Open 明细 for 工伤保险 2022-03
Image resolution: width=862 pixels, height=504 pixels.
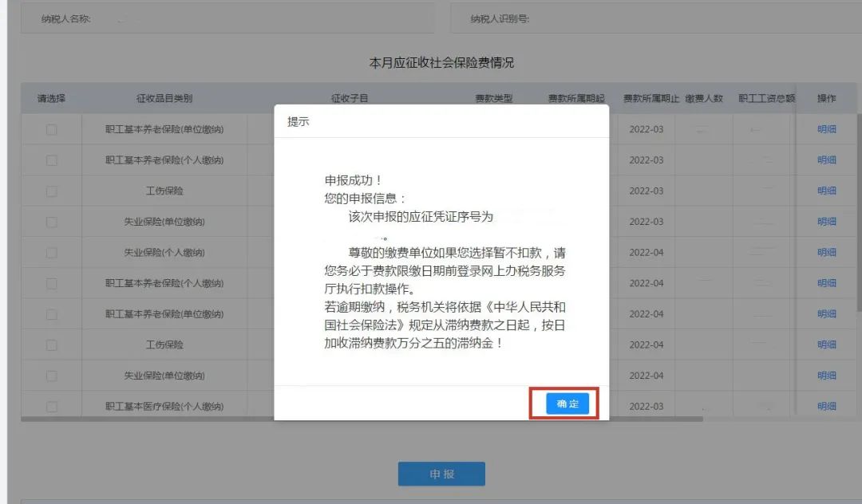(x=826, y=191)
